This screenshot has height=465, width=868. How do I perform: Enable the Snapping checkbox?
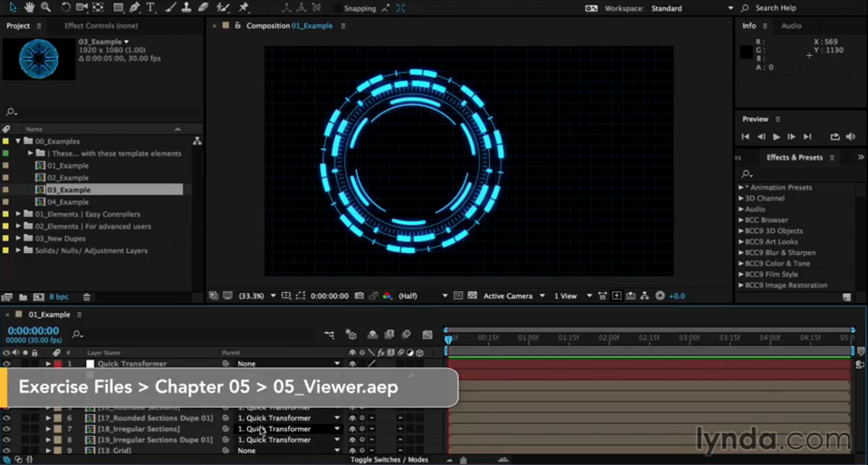(x=339, y=8)
